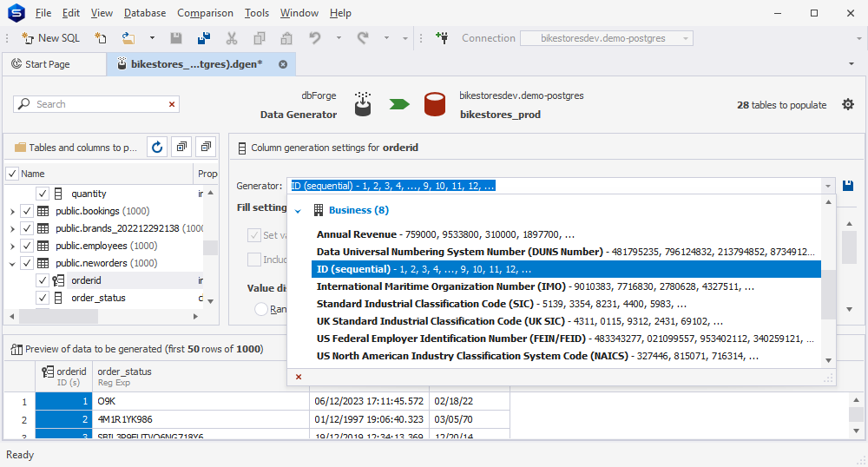Viewport: 868px width, 467px height.
Task: Select the DUNS Number generator
Action: pyautogui.click(x=566, y=252)
